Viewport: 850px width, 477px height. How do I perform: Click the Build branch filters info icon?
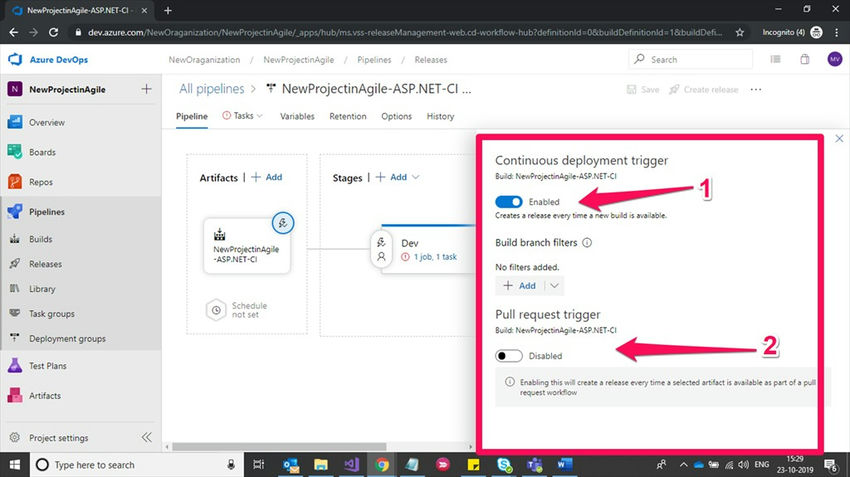[x=587, y=242]
